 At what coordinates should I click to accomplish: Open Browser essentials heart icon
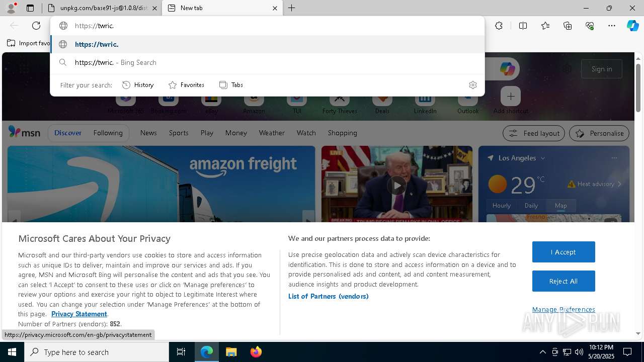(x=590, y=26)
